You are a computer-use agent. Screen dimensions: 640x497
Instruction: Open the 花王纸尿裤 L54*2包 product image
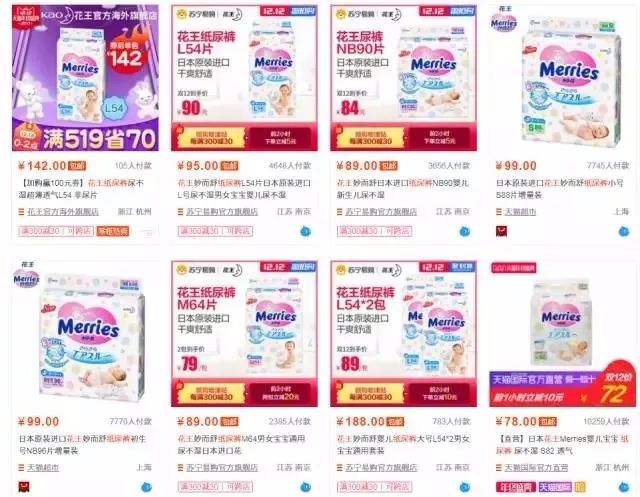click(404, 333)
